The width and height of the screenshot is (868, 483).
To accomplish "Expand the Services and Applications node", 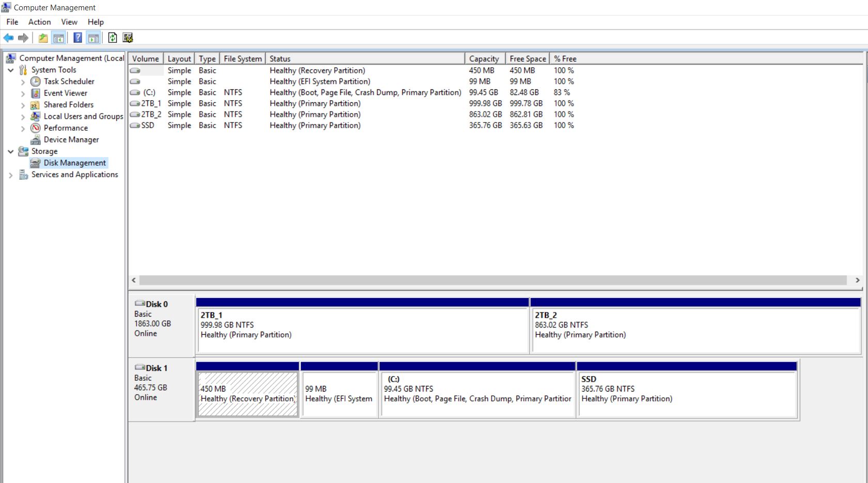I will coord(10,175).
